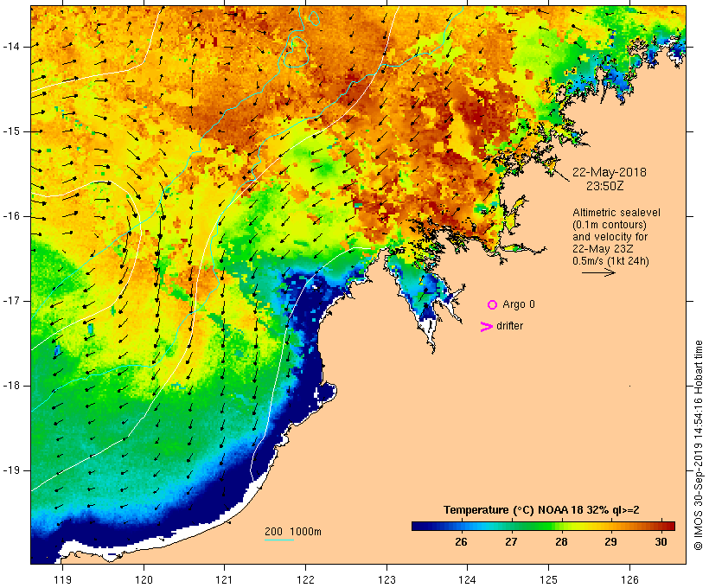Click the latitude axis label -17
Viewport: 709px width, 588px height.
(11, 301)
